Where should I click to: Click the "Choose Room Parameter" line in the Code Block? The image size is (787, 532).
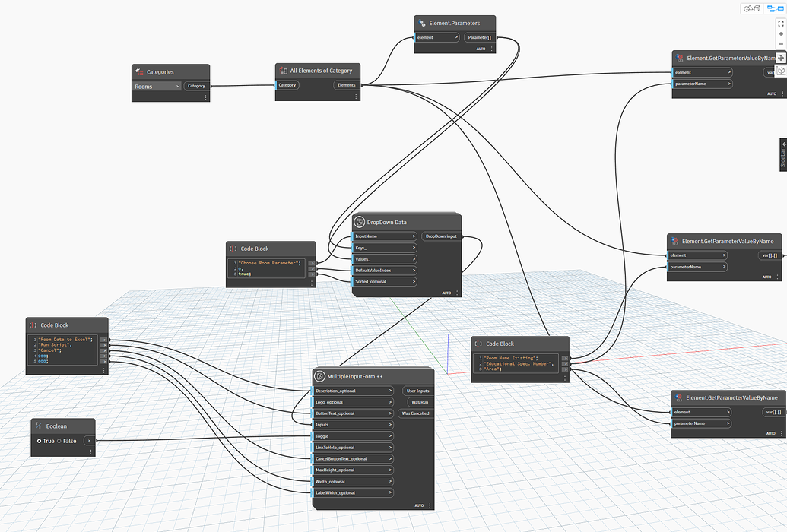[x=266, y=262]
